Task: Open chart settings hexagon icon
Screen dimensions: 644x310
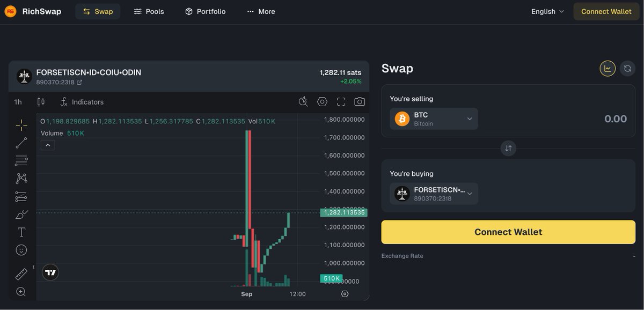Action: (322, 102)
